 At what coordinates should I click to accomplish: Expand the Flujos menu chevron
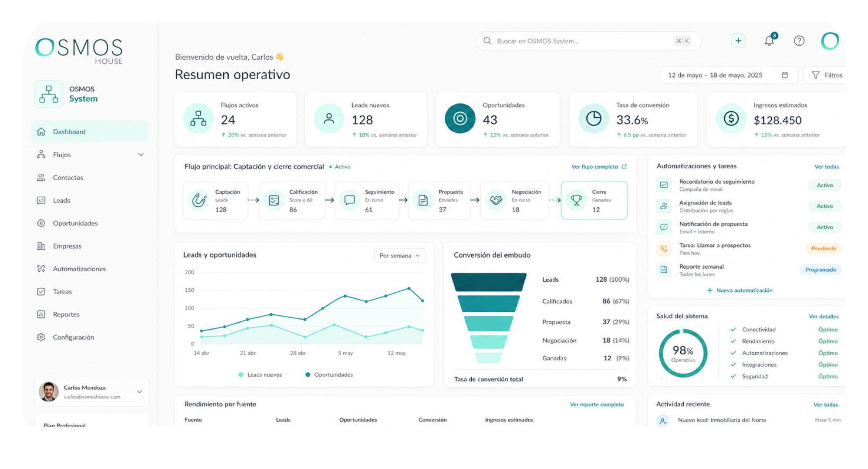click(141, 155)
